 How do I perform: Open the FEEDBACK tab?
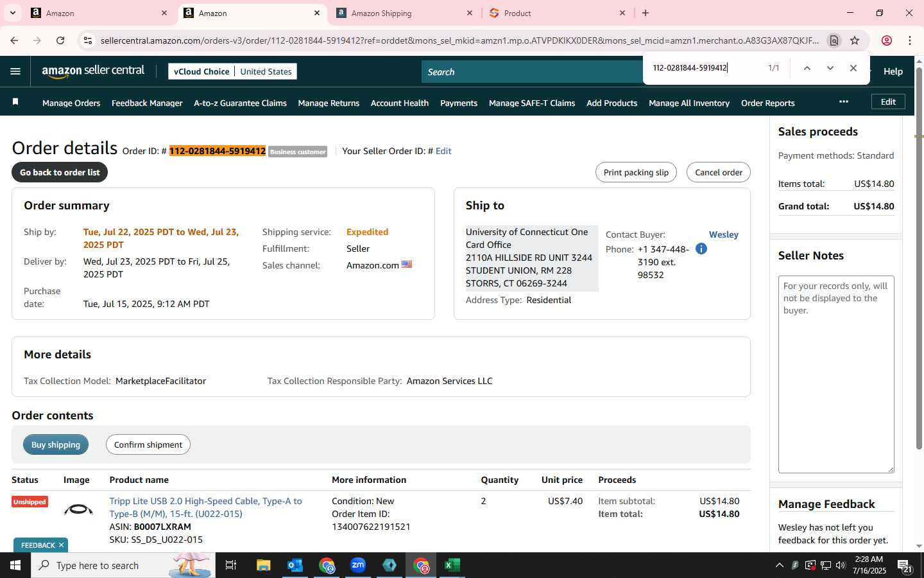click(x=38, y=545)
